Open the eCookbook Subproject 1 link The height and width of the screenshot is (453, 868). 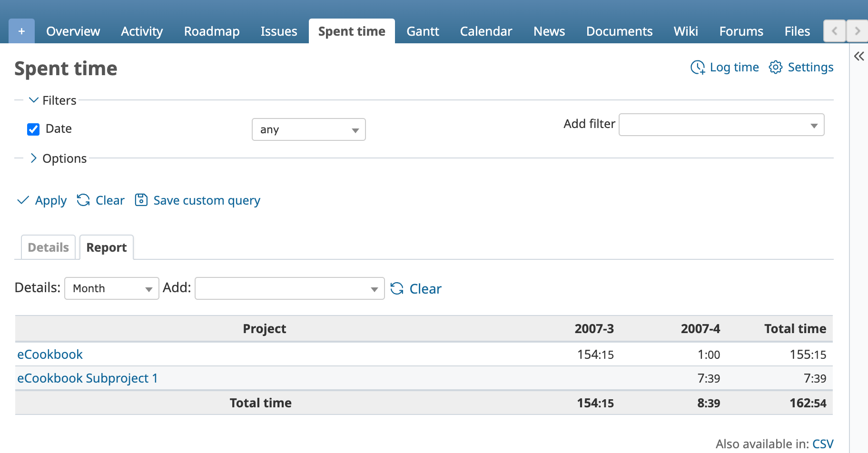point(88,378)
